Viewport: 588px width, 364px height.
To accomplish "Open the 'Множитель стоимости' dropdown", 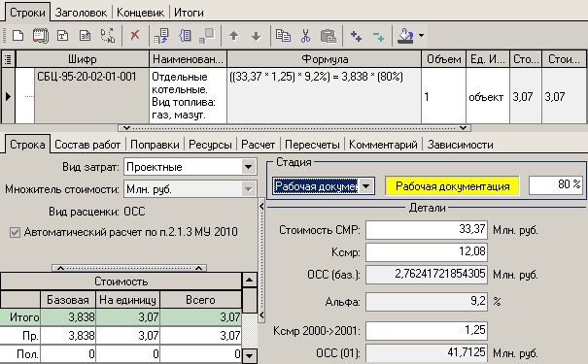I will (248, 189).
